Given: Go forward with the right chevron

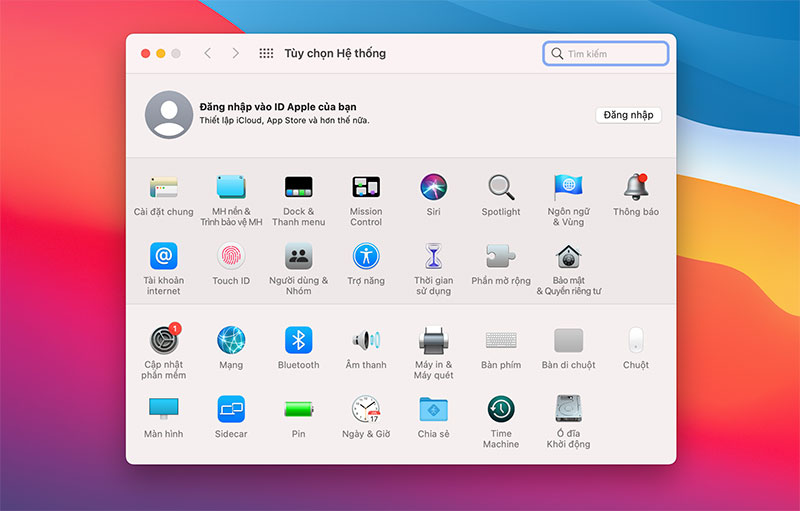Looking at the screenshot, I should (235, 53).
